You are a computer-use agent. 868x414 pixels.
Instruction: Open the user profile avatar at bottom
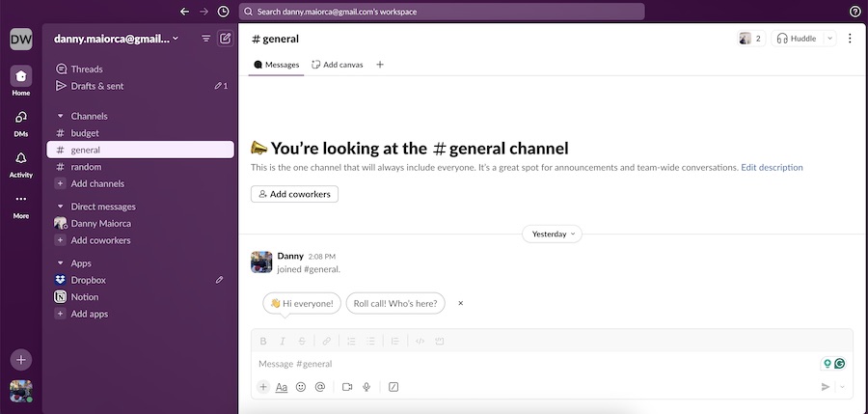pyautogui.click(x=21, y=391)
